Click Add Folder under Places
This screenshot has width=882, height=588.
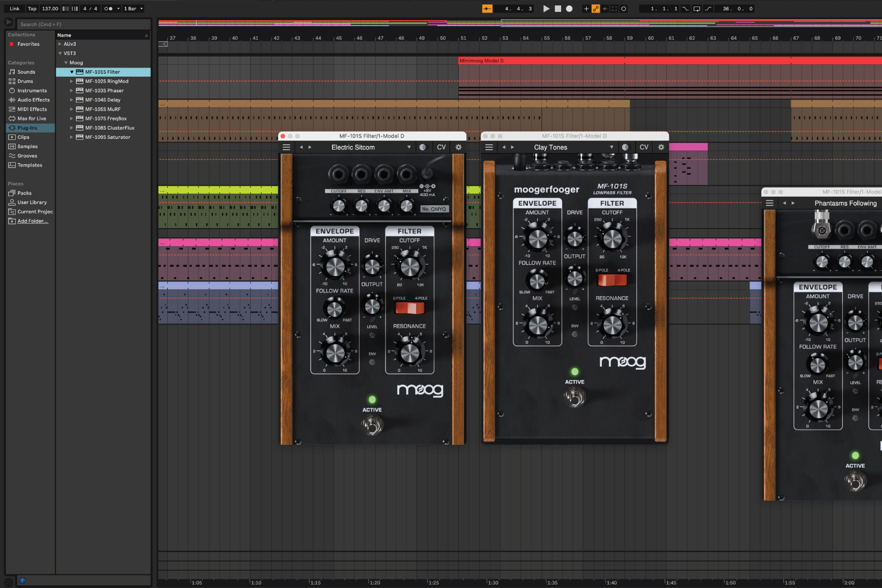32,220
